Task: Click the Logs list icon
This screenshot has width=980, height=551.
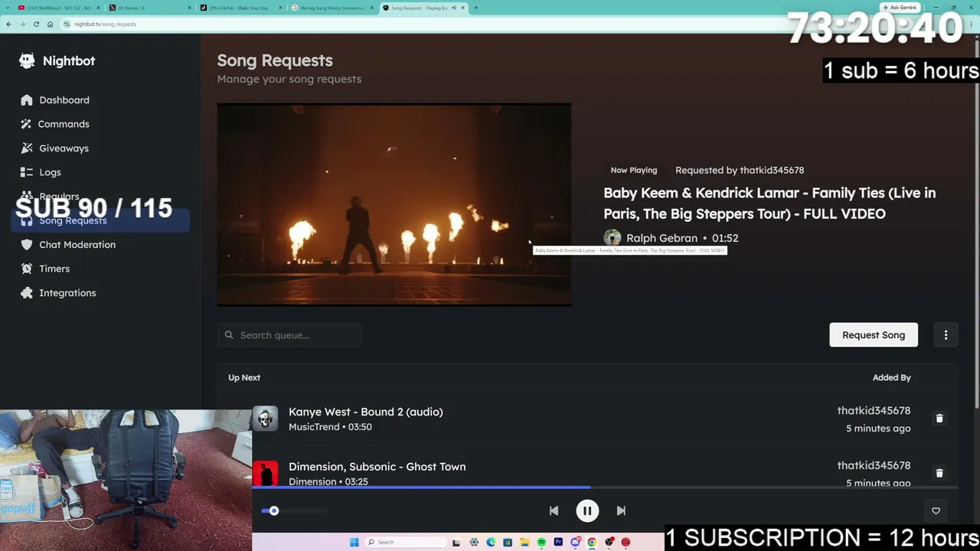Action: pos(27,172)
